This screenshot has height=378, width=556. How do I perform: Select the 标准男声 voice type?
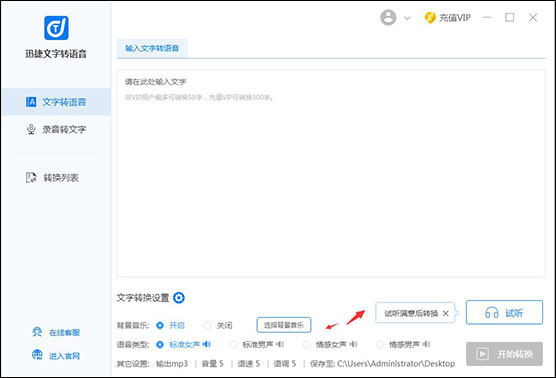pyautogui.click(x=233, y=344)
